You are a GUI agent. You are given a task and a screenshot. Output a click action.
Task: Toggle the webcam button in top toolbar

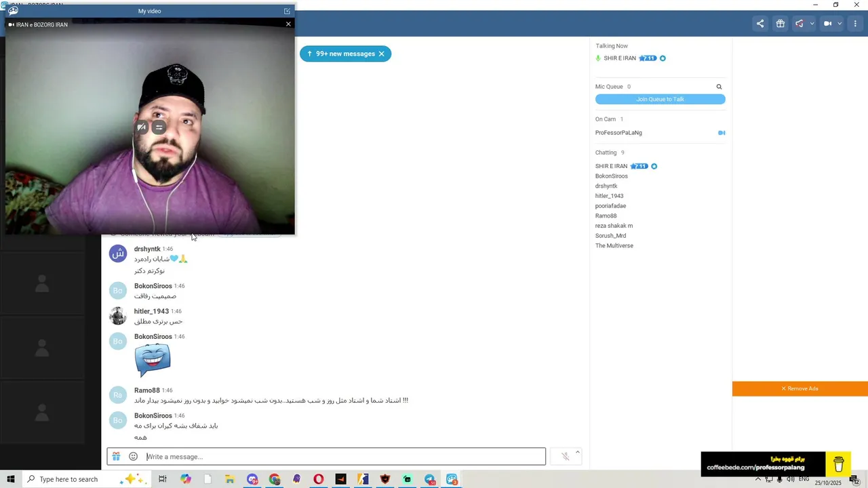827,24
